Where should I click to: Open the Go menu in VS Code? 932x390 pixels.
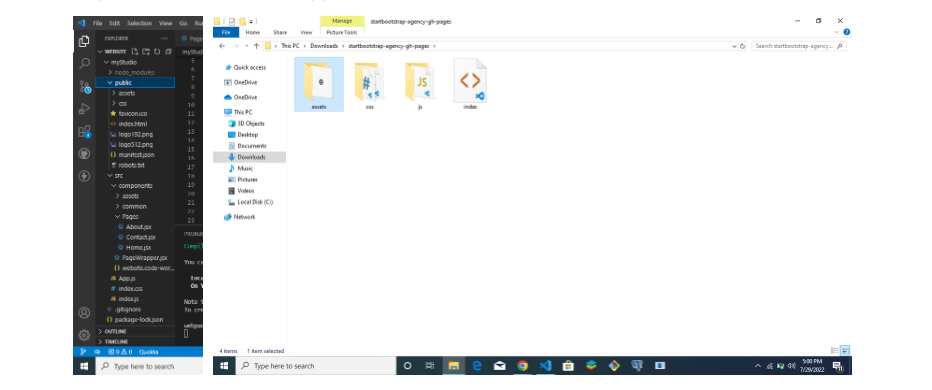pos(183,23)
